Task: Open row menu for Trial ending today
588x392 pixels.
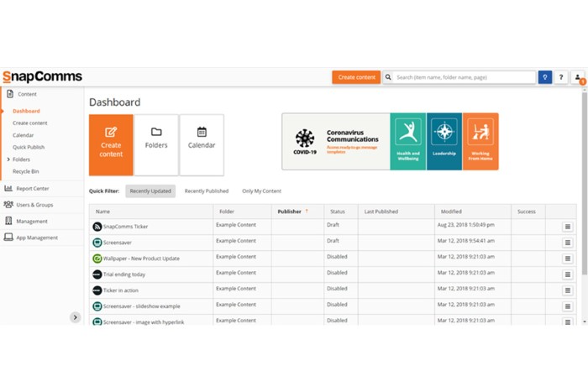Action: 568,274
